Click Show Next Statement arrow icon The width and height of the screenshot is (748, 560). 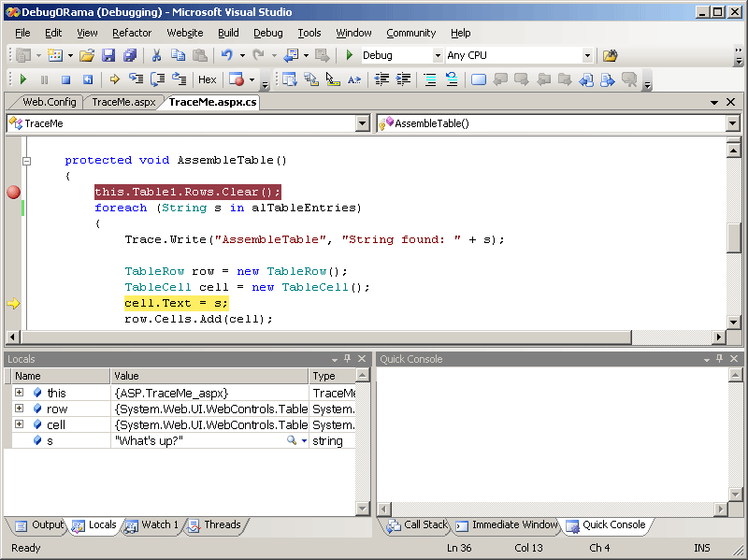[x=114, y=80]
